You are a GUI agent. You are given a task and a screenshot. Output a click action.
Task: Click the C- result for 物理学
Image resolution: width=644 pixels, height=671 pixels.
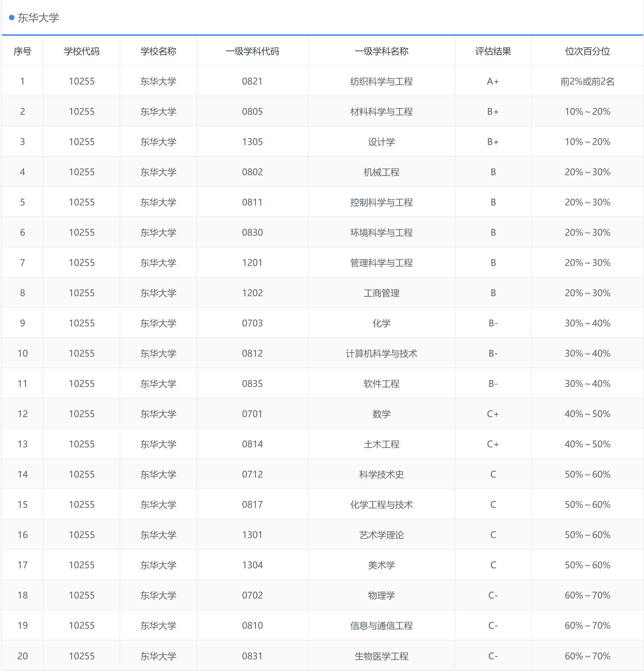493,595
